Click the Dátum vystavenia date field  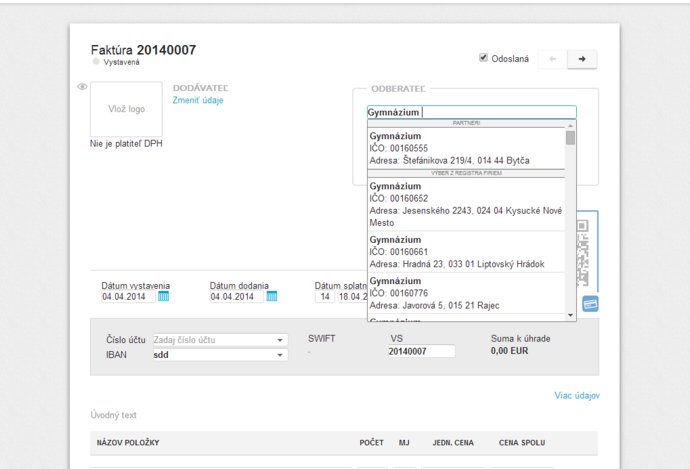click(128, 297)
